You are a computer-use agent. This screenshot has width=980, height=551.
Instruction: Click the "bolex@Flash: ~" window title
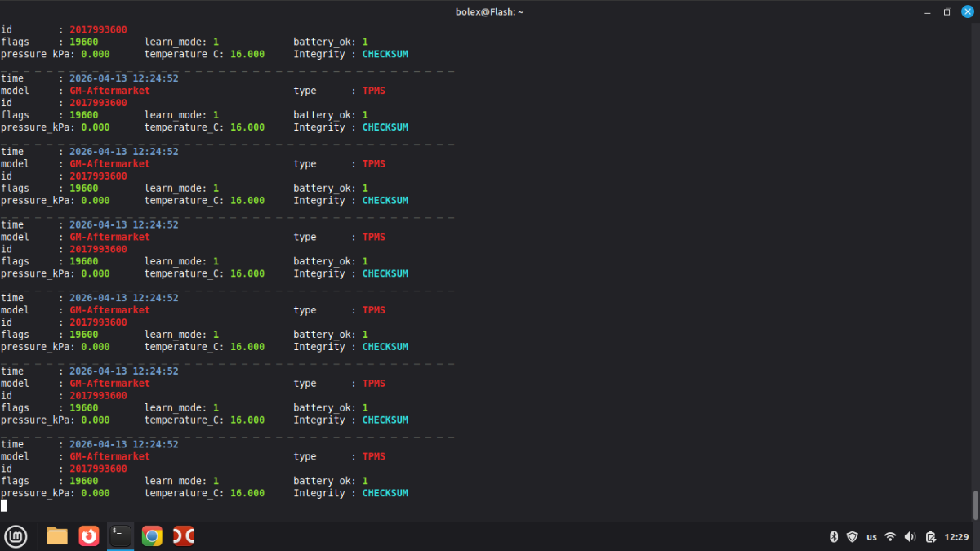(x=489, y=11)
